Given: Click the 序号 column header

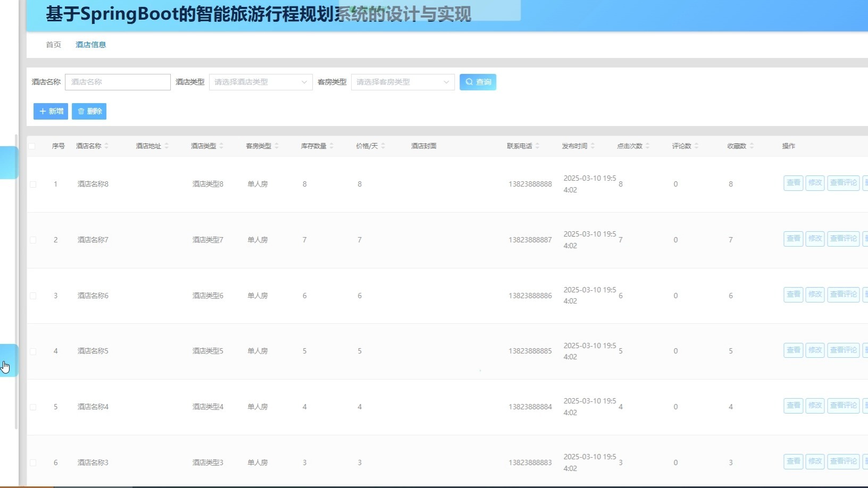Looking at the screenshot, I should pyautogui.click(x=58, y=146).
